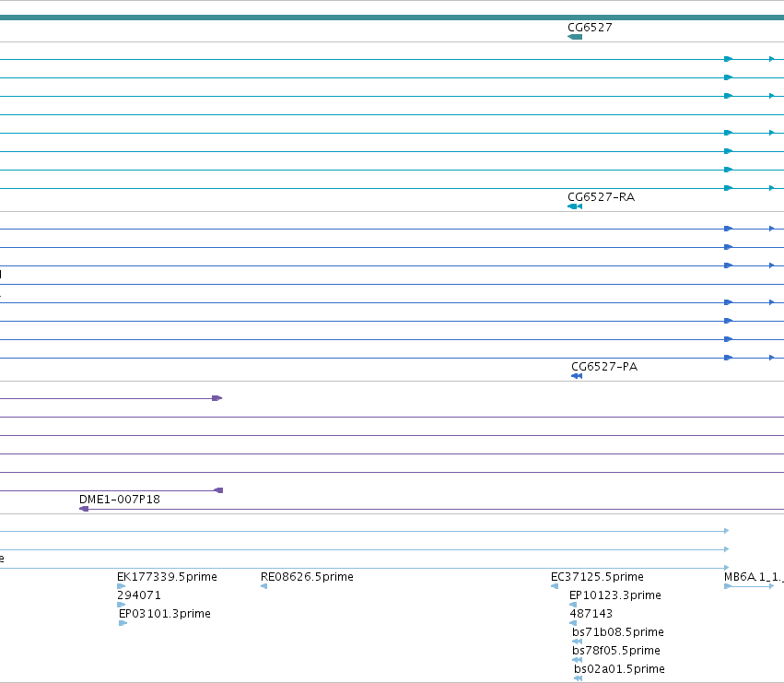Select the CG6527 gene label
This screenshot has height=683, width=784.
tap(590, 28)
